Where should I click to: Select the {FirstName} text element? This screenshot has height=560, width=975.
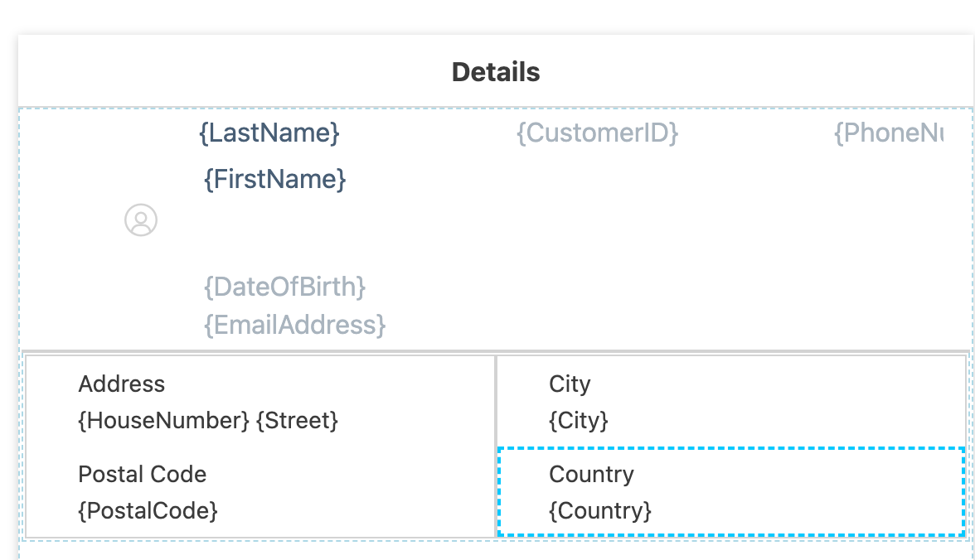pos(275,179)
